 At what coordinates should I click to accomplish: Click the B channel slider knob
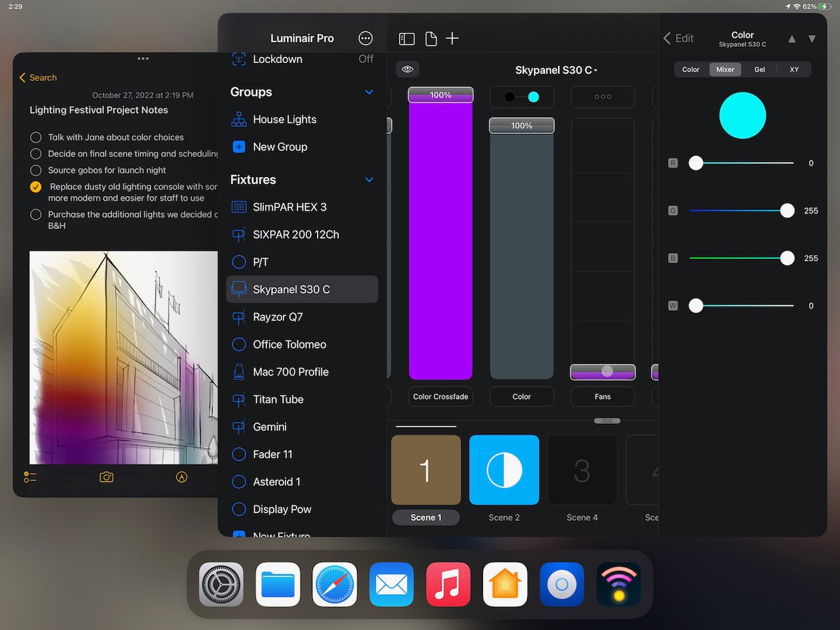[787, 258]
